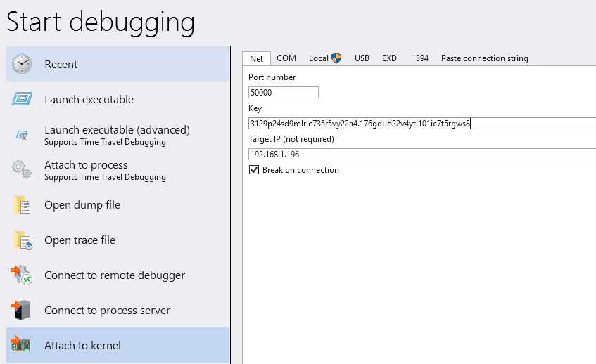Screen dimensions: 596x364
Task: Click the Open trace file icon
Action: coord(22,240)
